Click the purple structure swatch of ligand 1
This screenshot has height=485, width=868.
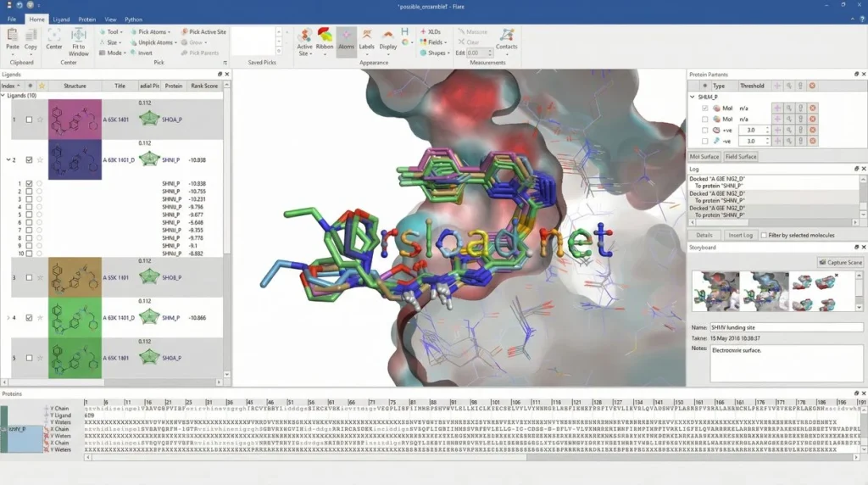coord(74,119)
